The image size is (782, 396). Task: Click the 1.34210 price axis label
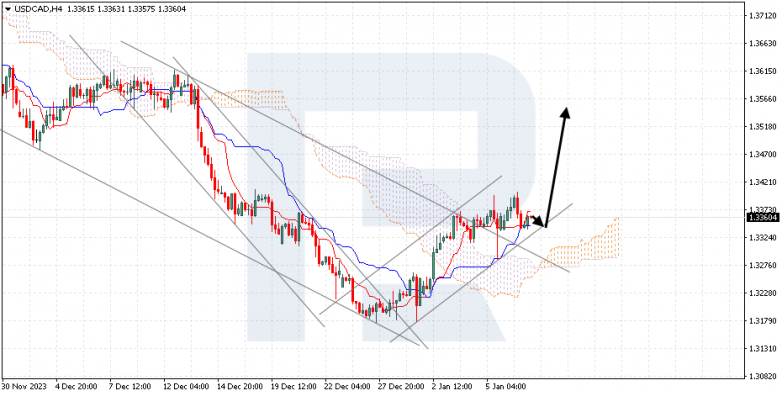[762, 183]
